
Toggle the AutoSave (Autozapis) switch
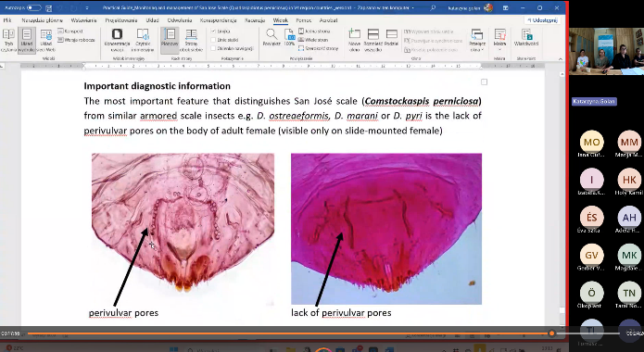click(x=33, y=7)
